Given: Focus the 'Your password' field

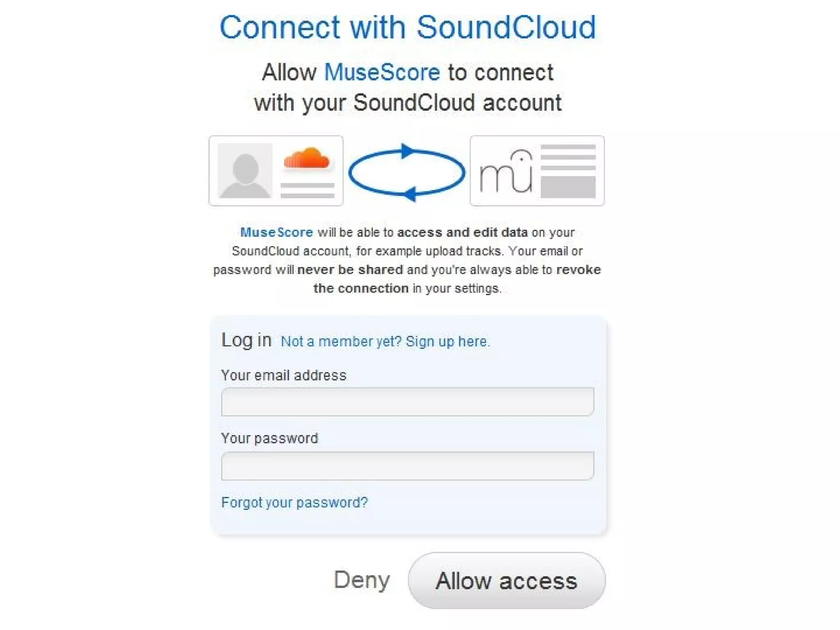Looking at the screenshot, I should (x=407, y=466).
